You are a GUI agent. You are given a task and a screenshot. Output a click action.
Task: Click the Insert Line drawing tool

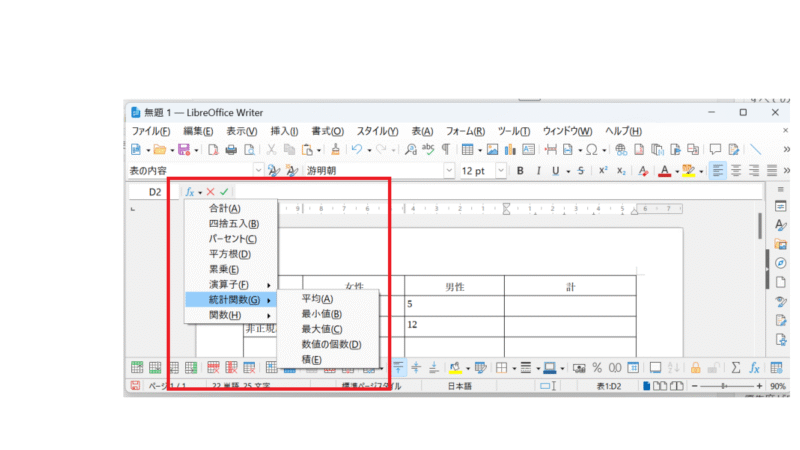[756, 149]
